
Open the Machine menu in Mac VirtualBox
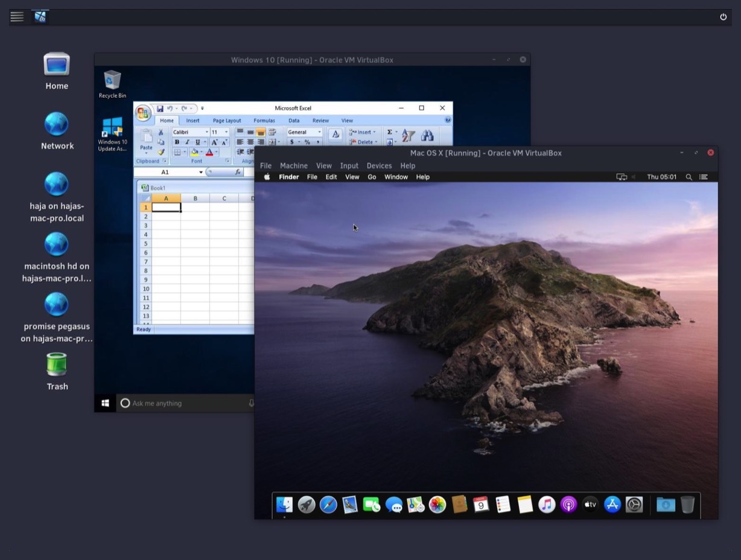point(294,165)
